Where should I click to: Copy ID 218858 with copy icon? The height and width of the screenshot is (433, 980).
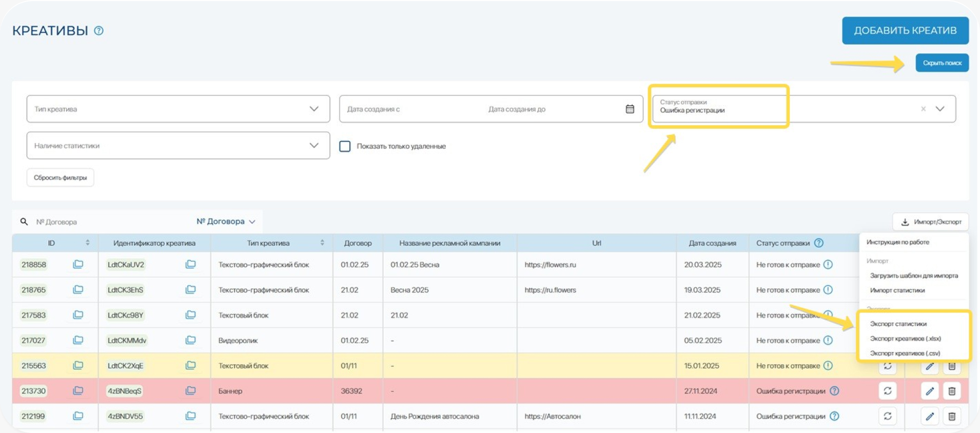[78, 264]
